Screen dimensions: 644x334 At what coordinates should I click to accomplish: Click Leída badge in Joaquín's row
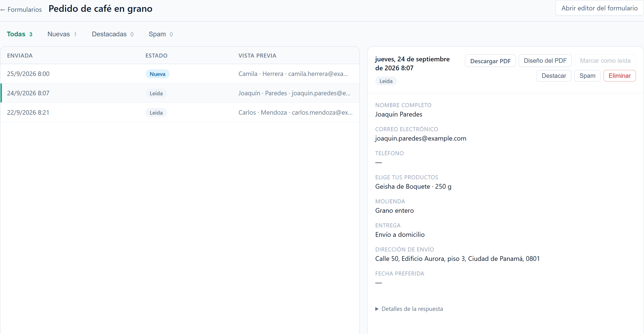[x=156, y=93]
